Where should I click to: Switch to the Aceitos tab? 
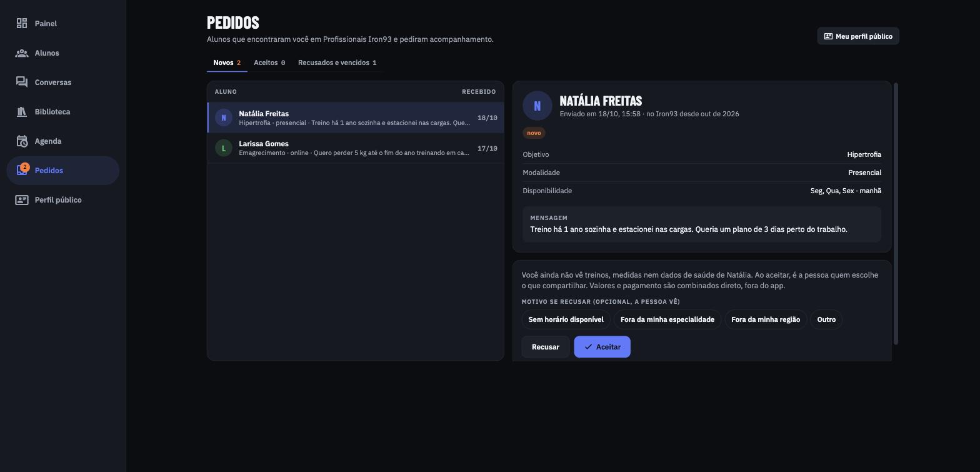(269, 63)
